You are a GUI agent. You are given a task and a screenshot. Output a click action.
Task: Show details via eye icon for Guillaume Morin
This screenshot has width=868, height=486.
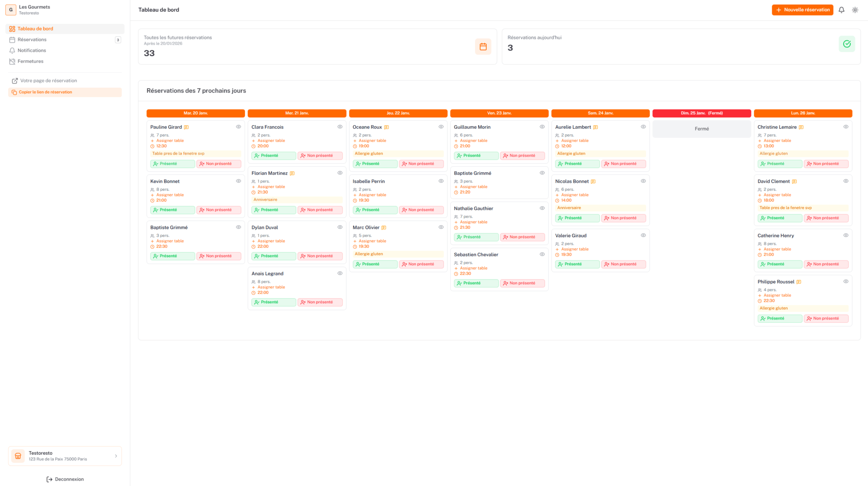pyautogui.click(x=542, y=127)
